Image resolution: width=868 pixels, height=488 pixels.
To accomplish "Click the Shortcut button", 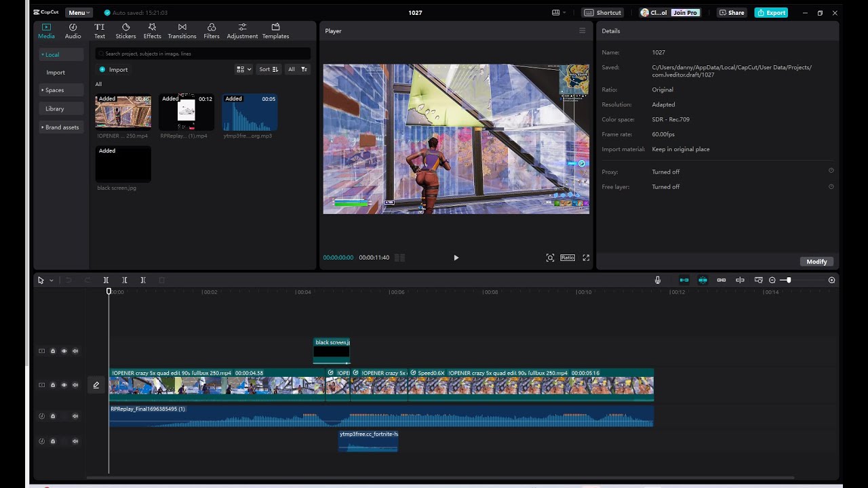I will [603, 13].
